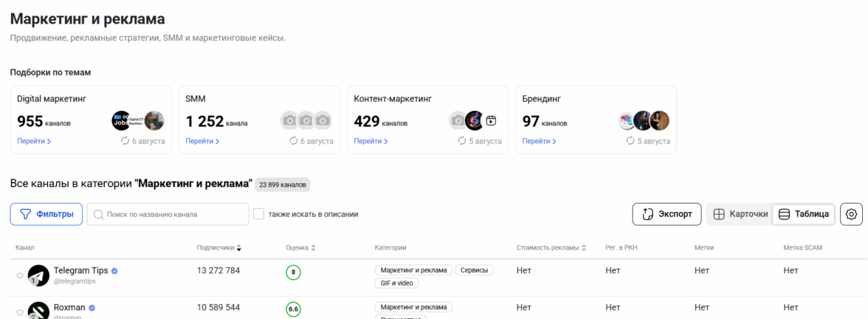Click refresh icon on Контент-маркетинг card
Screen dimensions: 868x319
[462, 141]
